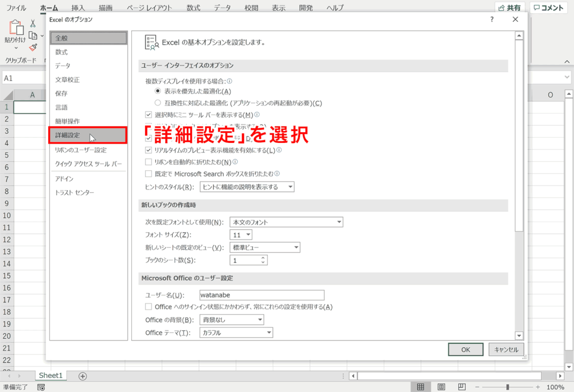This screenshot has height=392, width=574.
Task: Click the select-all corner of worksheet
Action: 7,95
